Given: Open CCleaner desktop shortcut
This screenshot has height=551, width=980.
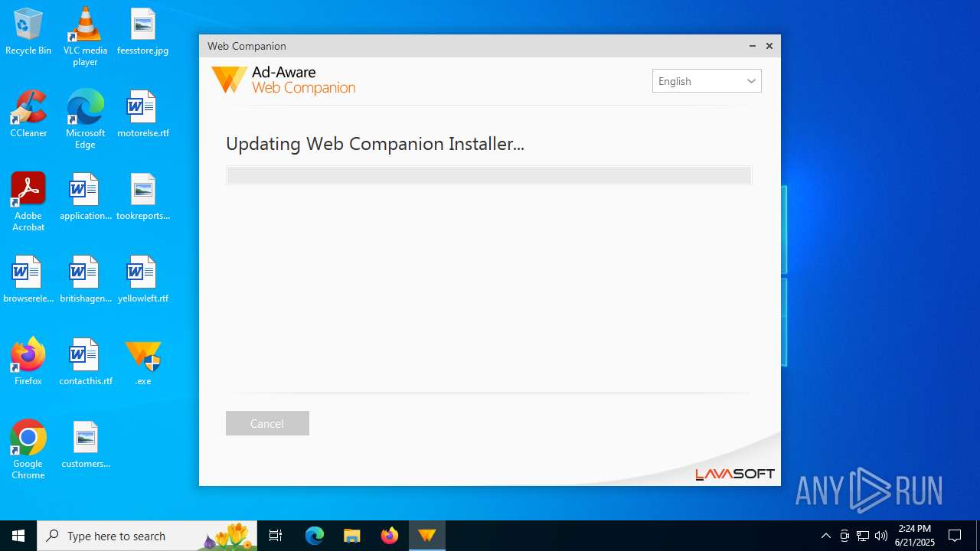Looking at the screenshot, I should [28, 114].
